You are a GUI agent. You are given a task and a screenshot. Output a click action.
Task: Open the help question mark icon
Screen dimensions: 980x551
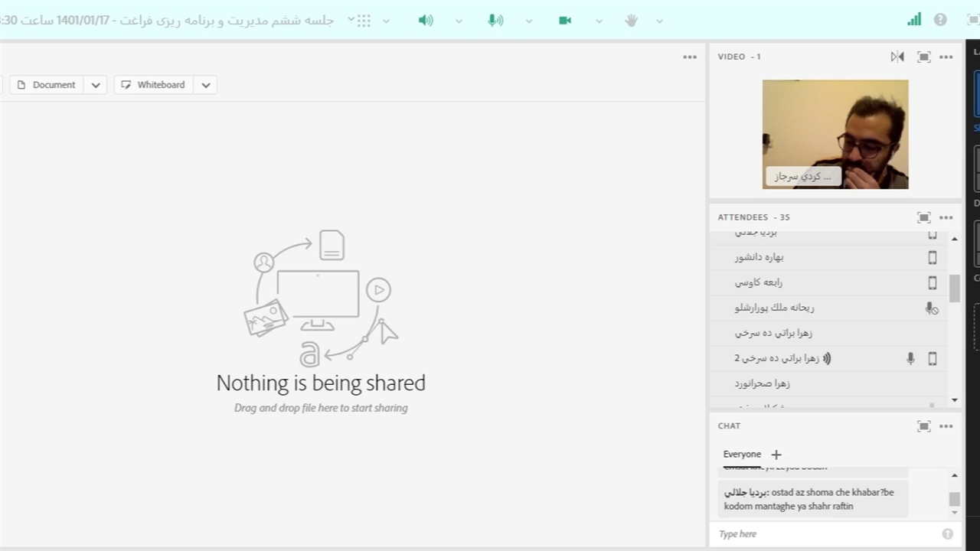[x=940, y=20]
